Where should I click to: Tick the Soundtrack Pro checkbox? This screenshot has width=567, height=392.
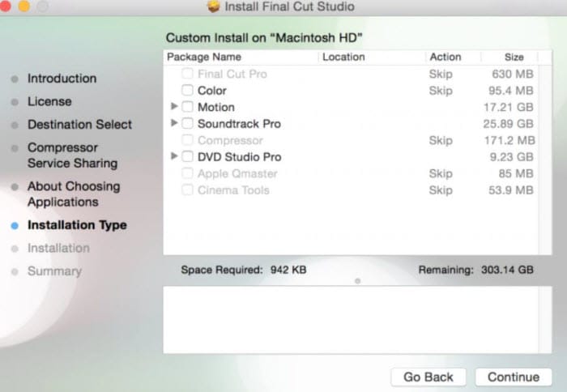(187, 123)
